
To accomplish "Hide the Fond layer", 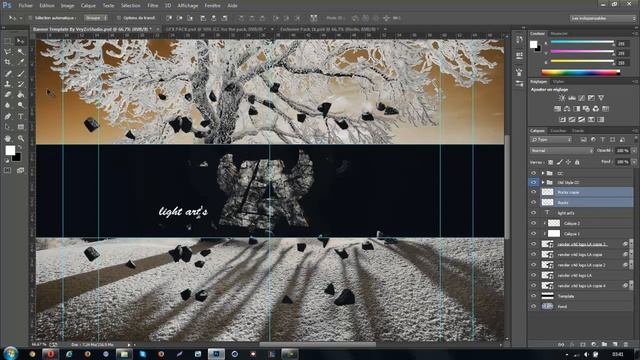I will (x=533, y=307).
